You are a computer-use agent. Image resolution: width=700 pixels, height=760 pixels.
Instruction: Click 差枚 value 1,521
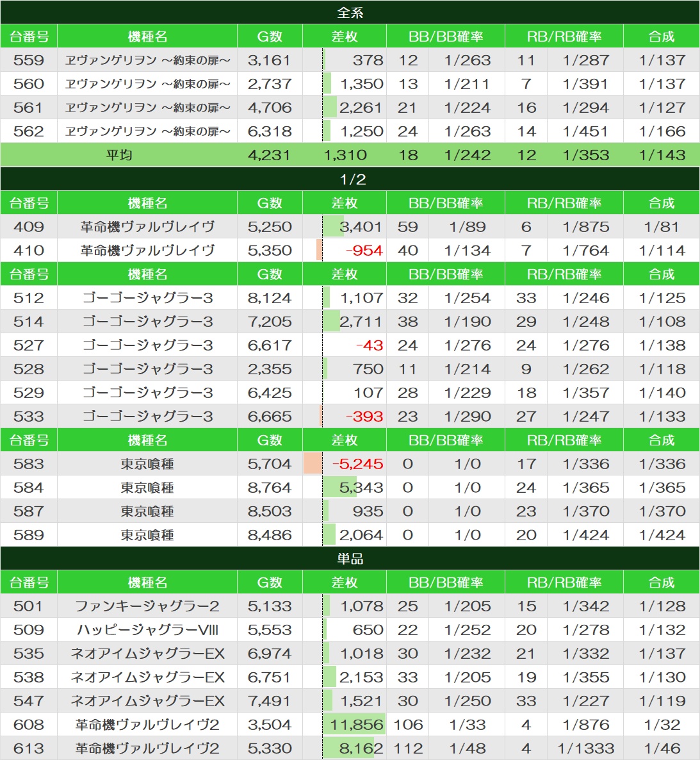coord(361,701)
